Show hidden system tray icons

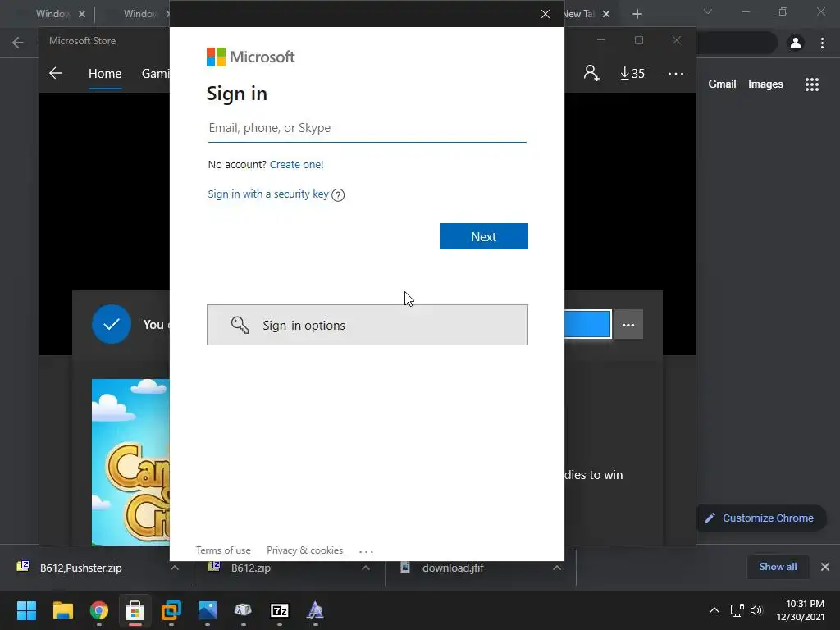714,610
